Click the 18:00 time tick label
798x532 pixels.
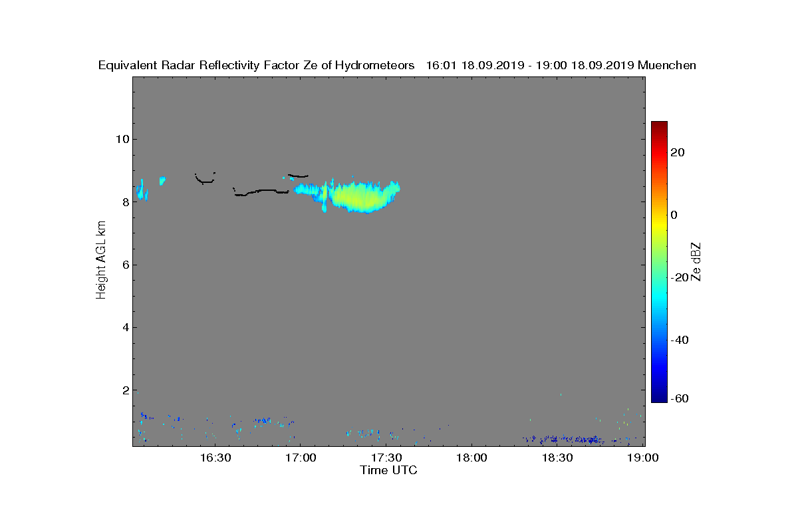(472, 458)
